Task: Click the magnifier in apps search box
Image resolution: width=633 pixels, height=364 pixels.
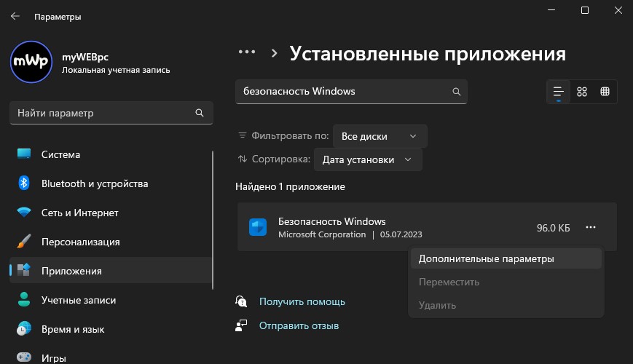Action: (456, 92)
